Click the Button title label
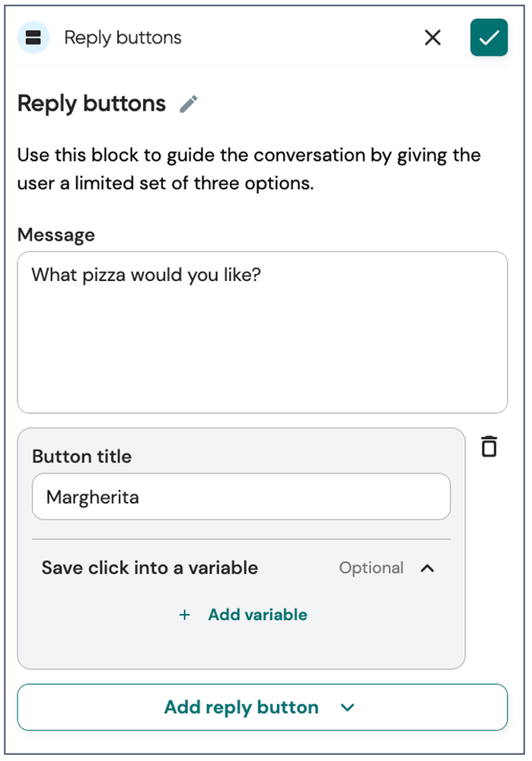The width and height of the screenshot is (532, 761). coord(82,457)
